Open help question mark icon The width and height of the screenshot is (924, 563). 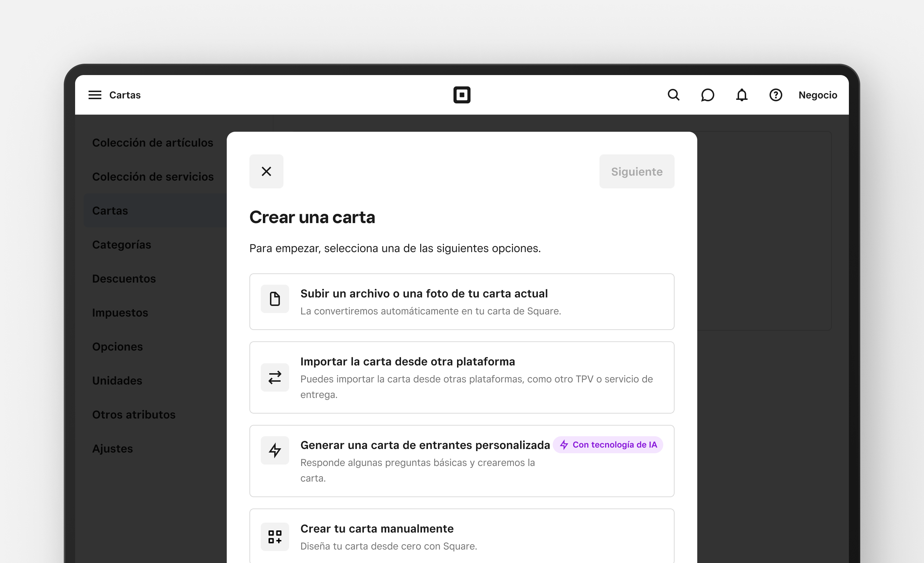[x=776, y=95]
